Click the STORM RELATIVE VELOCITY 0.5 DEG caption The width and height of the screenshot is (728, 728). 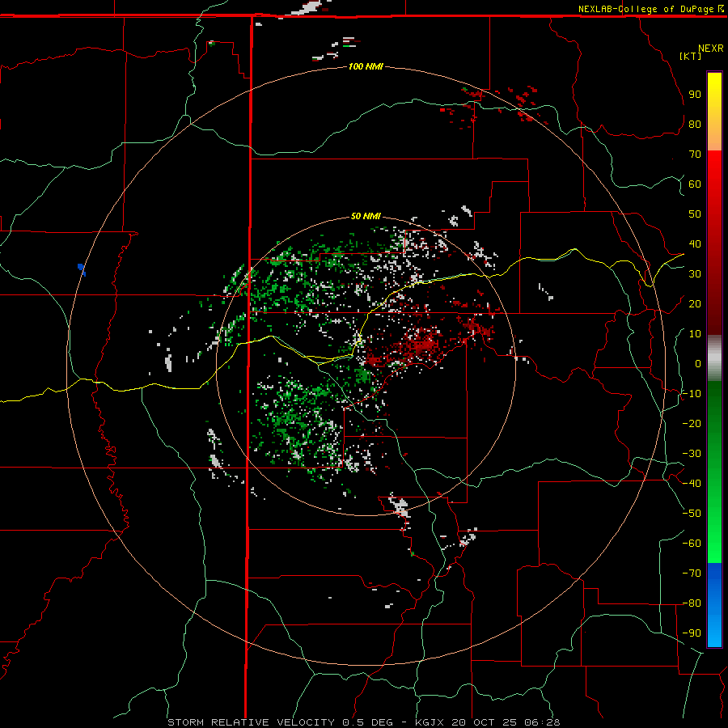click(280, 722)
